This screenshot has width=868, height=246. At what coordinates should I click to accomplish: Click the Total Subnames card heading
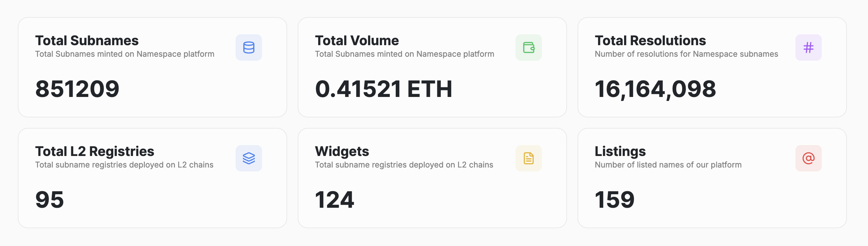[86, 41]
